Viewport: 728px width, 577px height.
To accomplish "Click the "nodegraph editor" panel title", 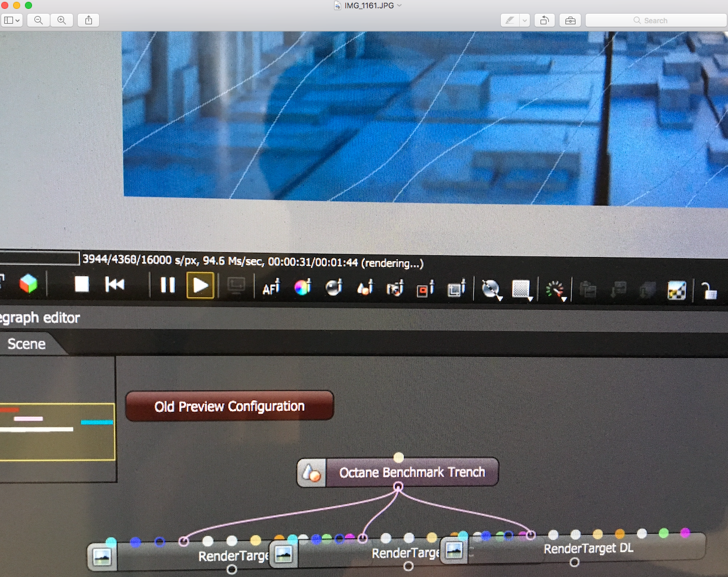I will (40, 318).
